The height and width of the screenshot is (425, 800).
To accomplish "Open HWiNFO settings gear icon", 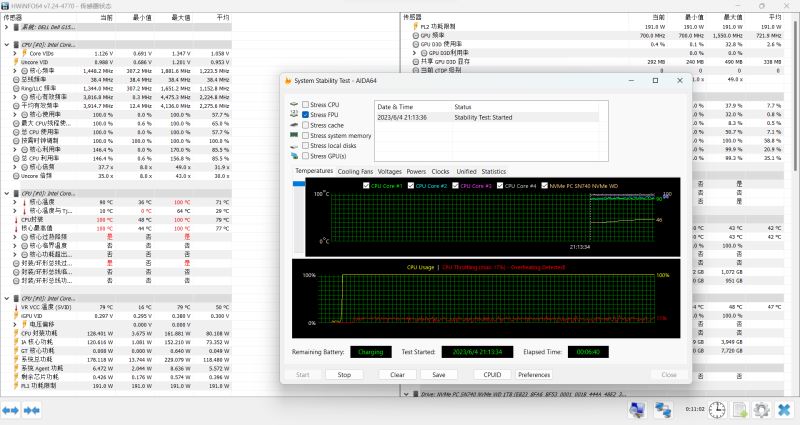I will (x=761, y=409).
